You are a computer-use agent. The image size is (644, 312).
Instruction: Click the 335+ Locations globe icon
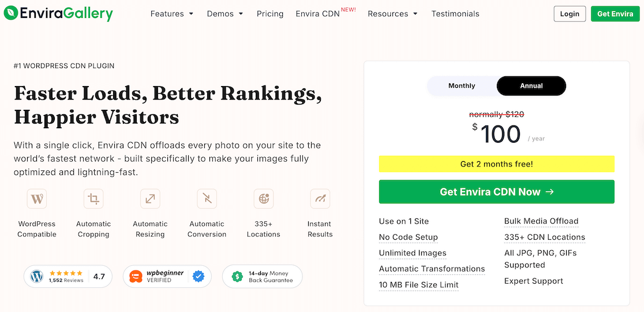[x=264, y=199]
